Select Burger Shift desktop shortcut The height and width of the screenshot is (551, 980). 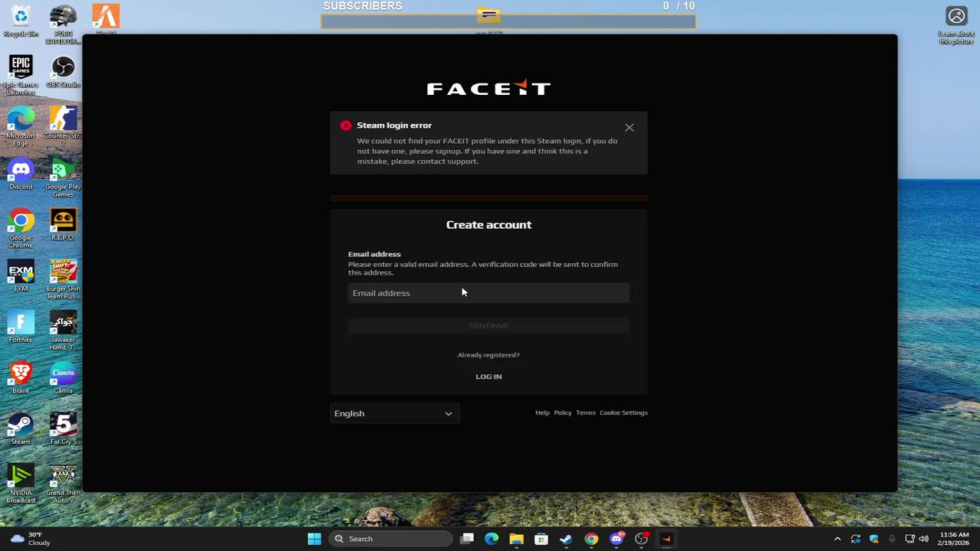pos(63,279)
